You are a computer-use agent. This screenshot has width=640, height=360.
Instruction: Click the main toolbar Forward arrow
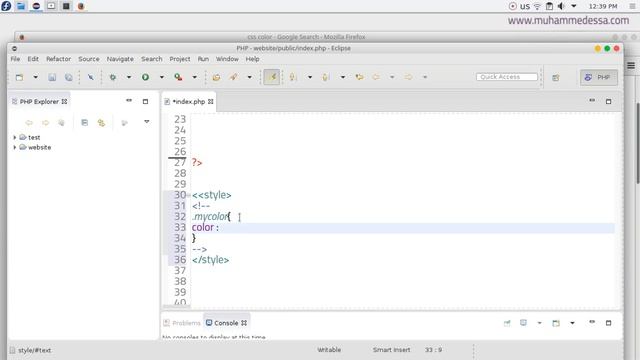[408, 77]
